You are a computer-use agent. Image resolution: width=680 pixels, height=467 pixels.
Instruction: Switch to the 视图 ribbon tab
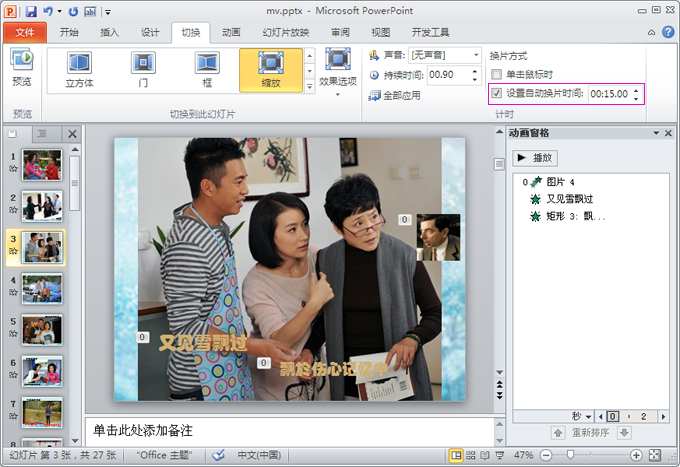point(381,33)
